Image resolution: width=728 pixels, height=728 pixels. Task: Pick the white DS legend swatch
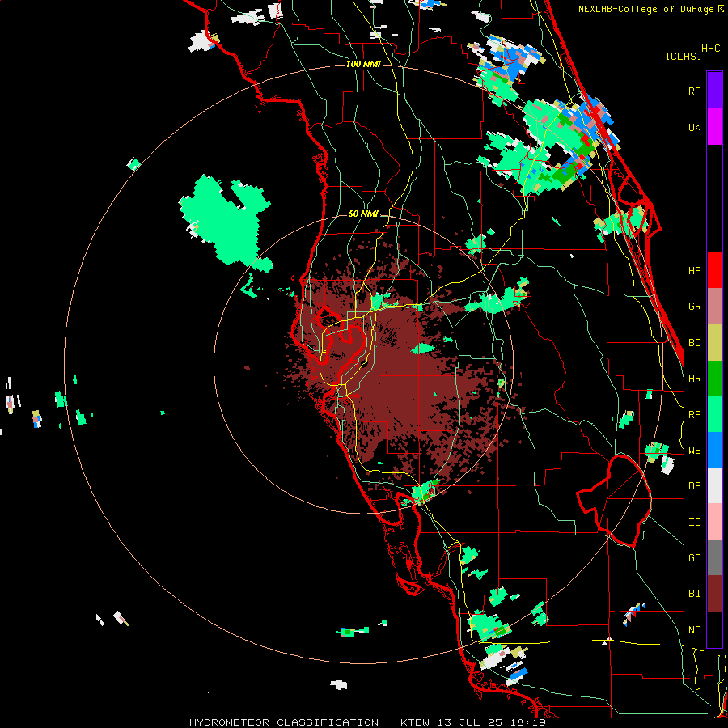714,485
